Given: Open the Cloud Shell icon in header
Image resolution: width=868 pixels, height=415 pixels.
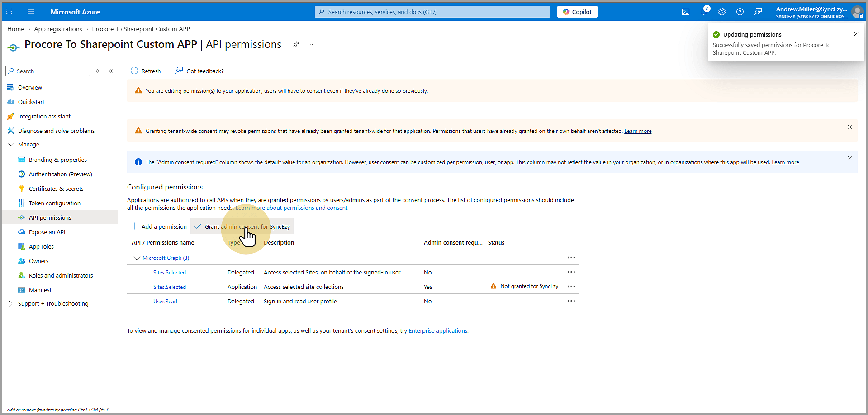Looking at the screenshot, I should point(686,12).
